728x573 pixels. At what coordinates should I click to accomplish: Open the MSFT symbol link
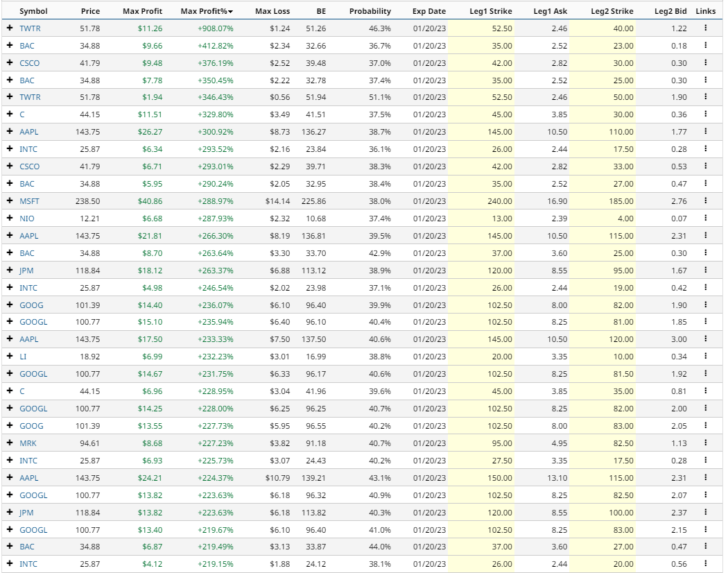(29, 201)
